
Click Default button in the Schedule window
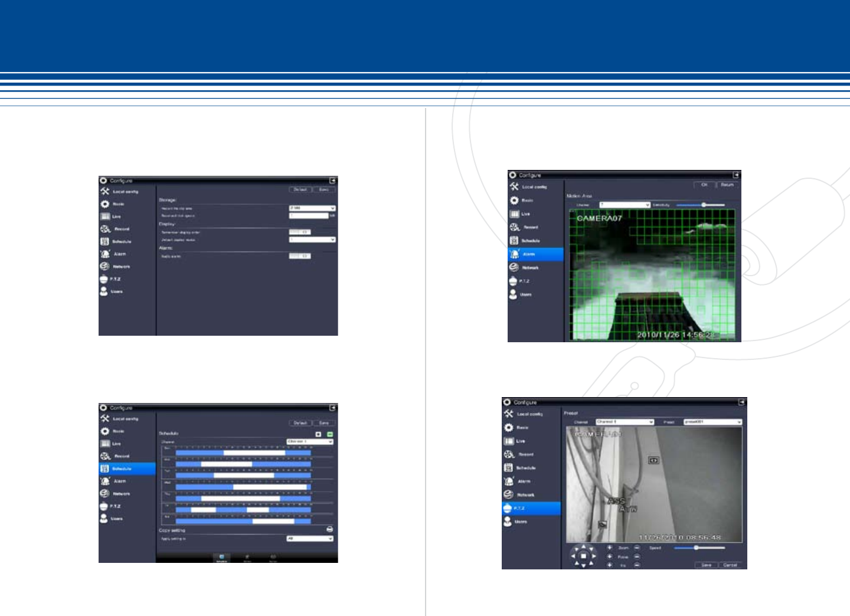click(x=300, y=423)
